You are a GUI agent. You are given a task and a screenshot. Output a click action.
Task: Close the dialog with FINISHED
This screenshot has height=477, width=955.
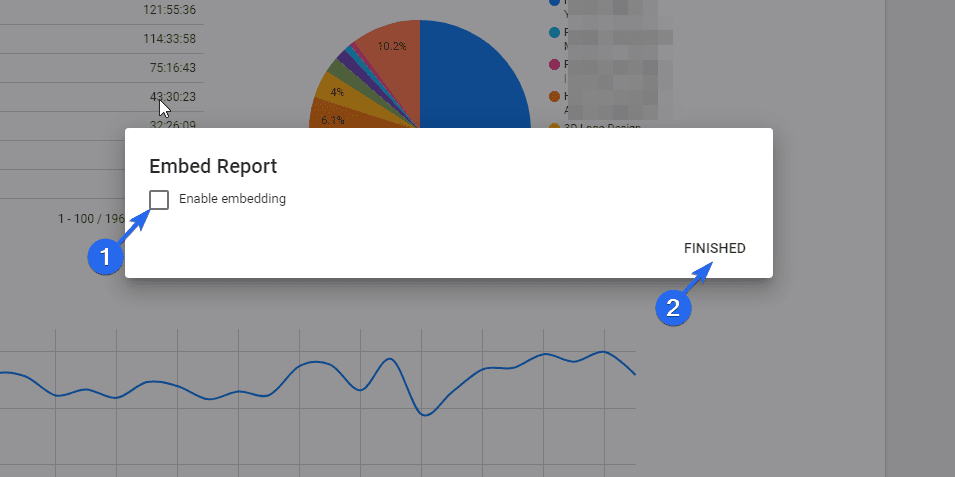point(714,248)
